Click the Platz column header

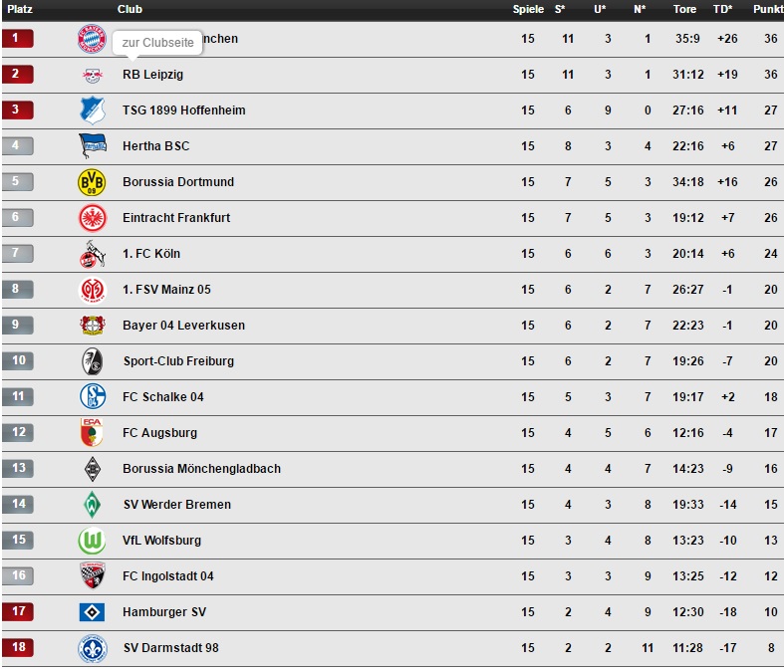(20, 9)
